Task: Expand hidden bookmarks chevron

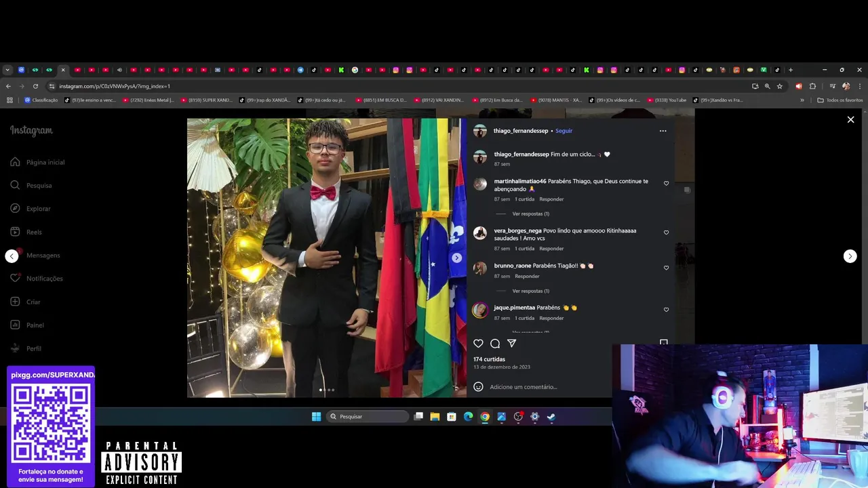Action: click(x=802, y=100)
